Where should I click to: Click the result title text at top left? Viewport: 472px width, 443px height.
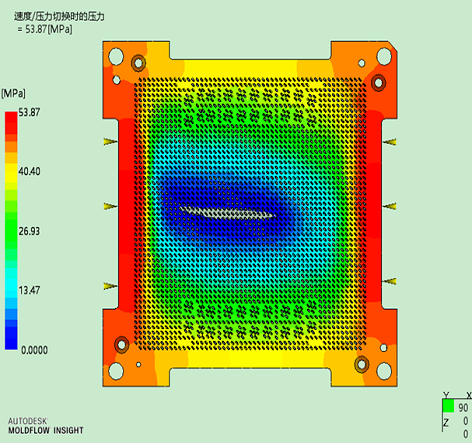tap(59, 16)
